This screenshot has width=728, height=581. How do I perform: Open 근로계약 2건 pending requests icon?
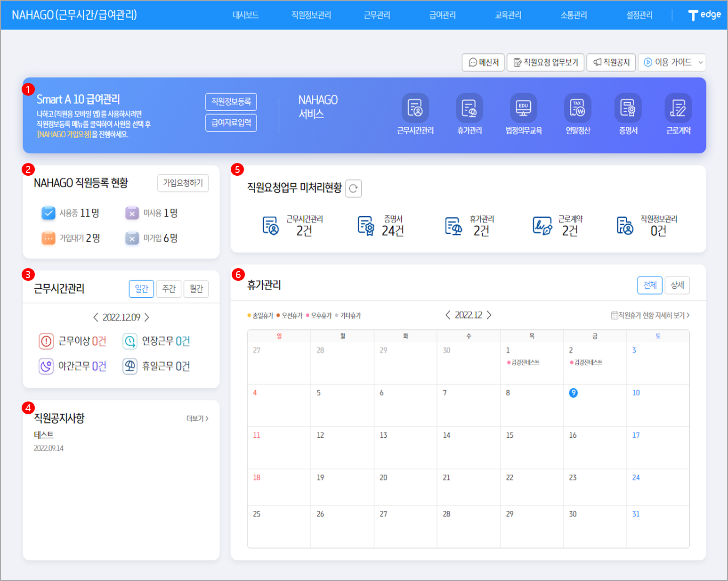pyautogui.click(x=542, y=226)
